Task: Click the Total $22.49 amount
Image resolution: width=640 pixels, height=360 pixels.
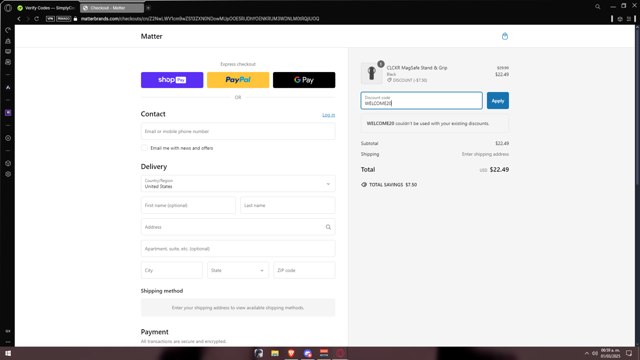Action: [x=499, y=169]
